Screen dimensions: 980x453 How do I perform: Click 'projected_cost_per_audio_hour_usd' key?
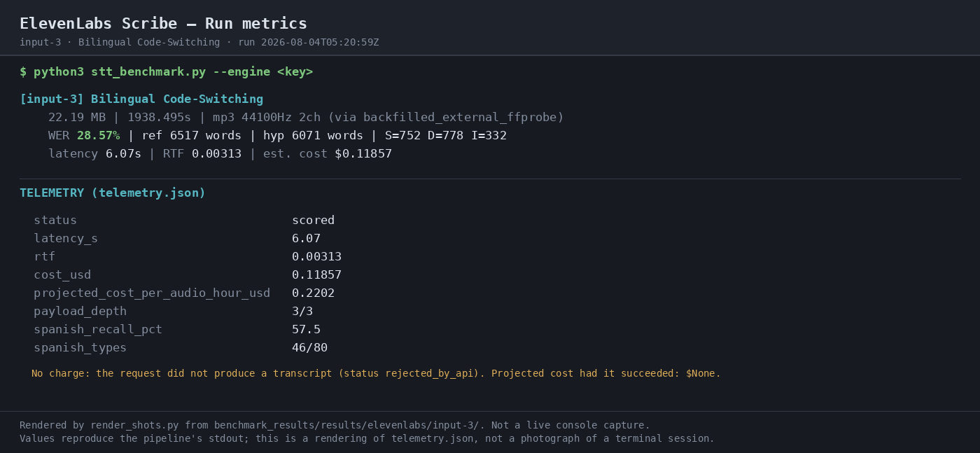pos(152,293)
